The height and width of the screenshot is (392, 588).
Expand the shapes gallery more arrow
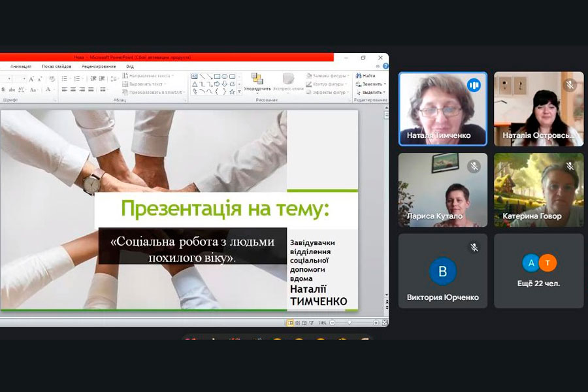point(239,91)
